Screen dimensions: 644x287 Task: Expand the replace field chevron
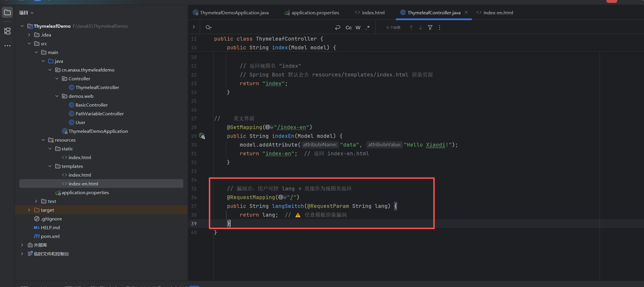tap(194, 27)
